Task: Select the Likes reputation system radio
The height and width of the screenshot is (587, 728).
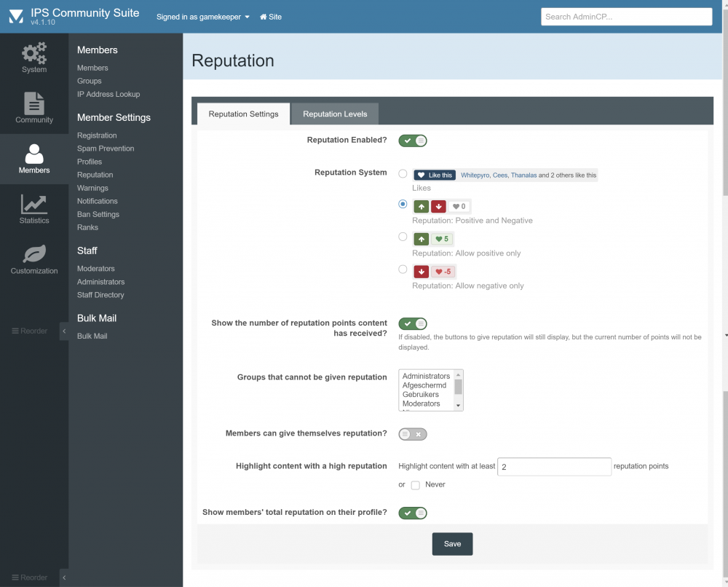Action: tap(403, 173)
